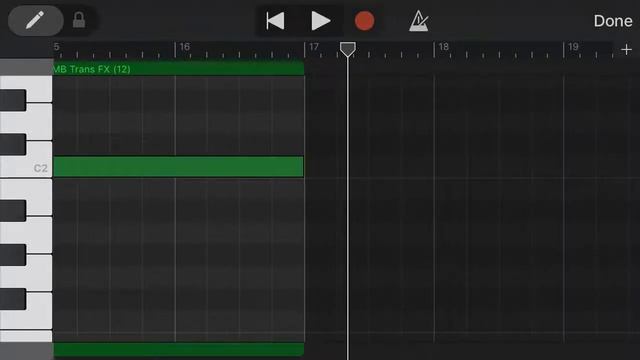Select the green note on C2 row
This screenshot has width=640, height=360.
pos(178,167)
